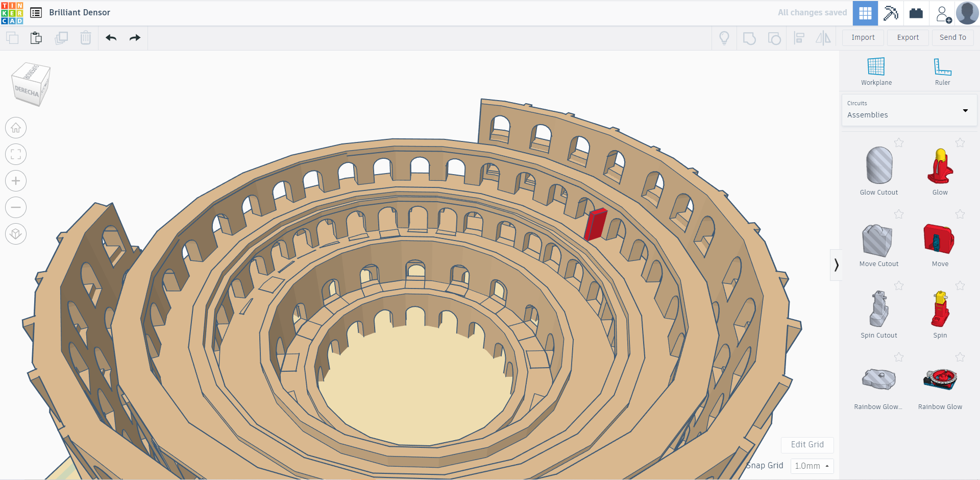Undo the last action
Screen dimensions: 980x480
click(111, 38)
